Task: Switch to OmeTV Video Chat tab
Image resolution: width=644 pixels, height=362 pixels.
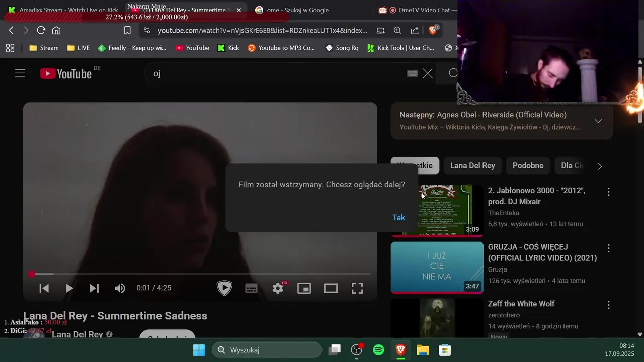Action: point(417,10)
